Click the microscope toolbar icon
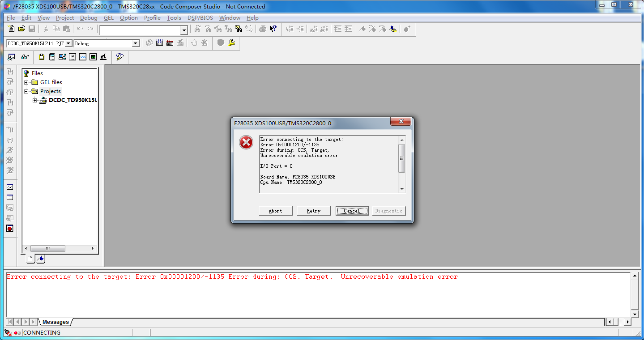This screenshot has height=340, width=644. tap(103, 57)
